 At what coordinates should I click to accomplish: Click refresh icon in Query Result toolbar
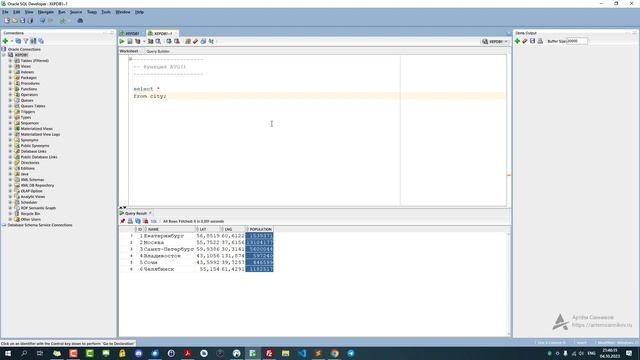click(x=138, y=221)
